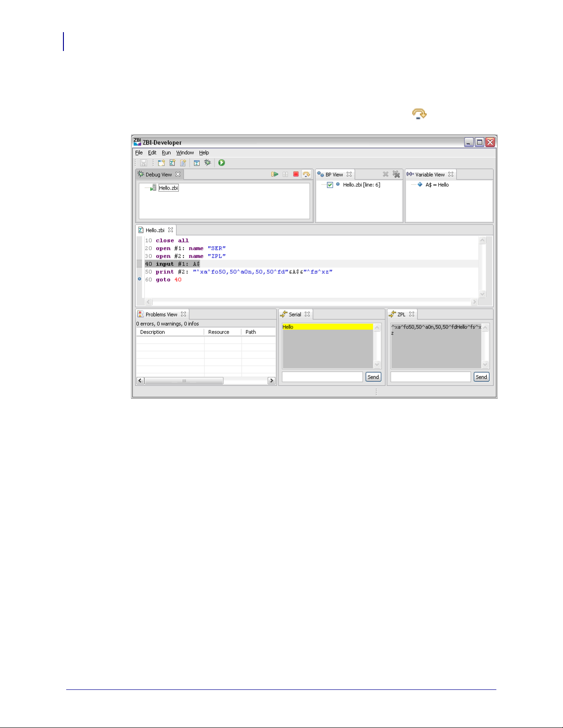563x728 pixels.
Task: Click the ZPL panel text input field
Action: 431,377
